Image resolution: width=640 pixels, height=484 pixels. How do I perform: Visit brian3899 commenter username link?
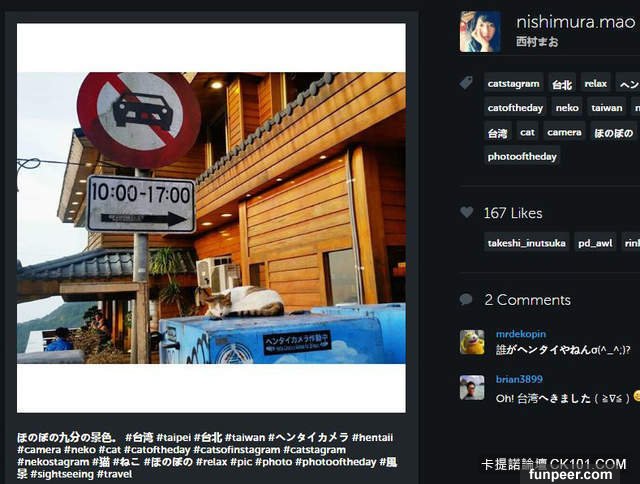[519, 379]
